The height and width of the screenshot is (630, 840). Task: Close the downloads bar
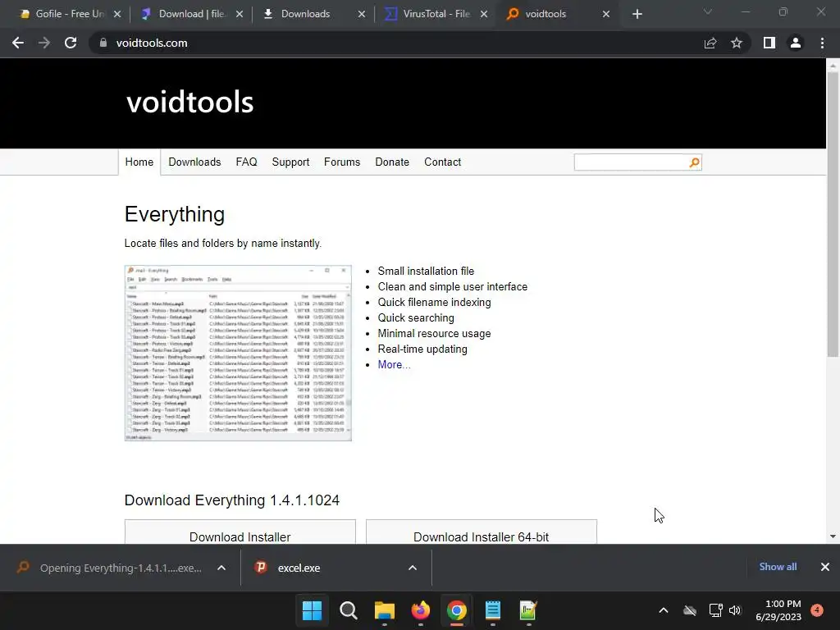tap(825, 567)
